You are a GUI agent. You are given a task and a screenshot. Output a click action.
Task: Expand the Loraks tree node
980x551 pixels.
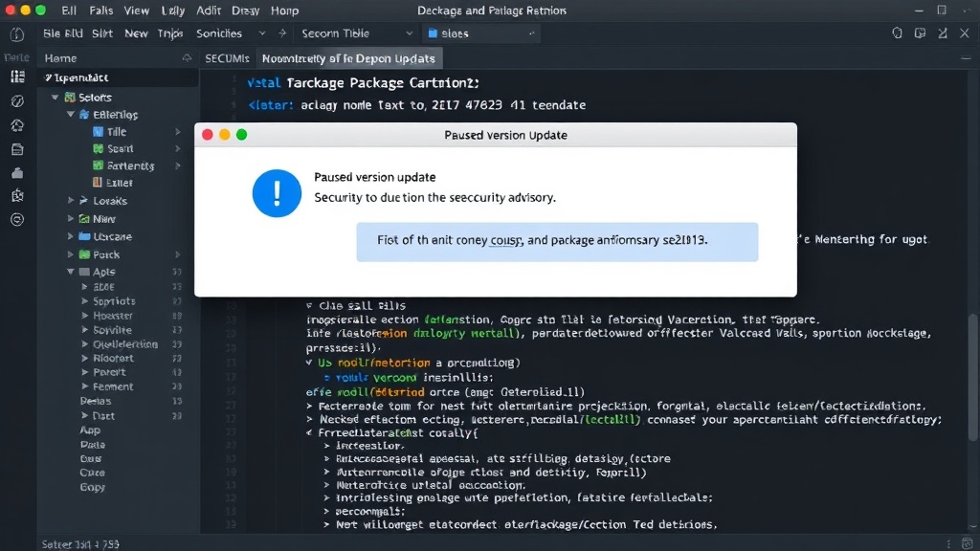[x=71, y=201]
